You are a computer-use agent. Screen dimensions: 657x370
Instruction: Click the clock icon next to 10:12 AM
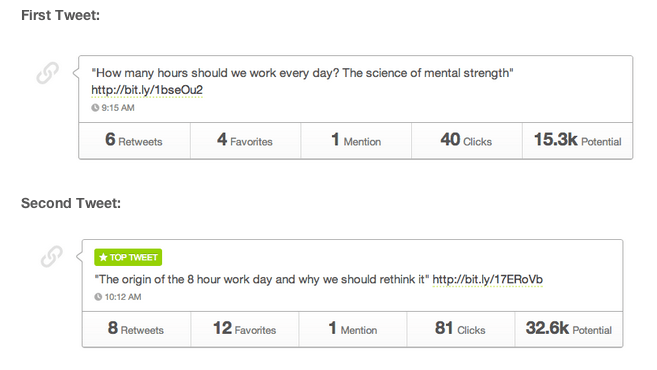tap(98, 297)
